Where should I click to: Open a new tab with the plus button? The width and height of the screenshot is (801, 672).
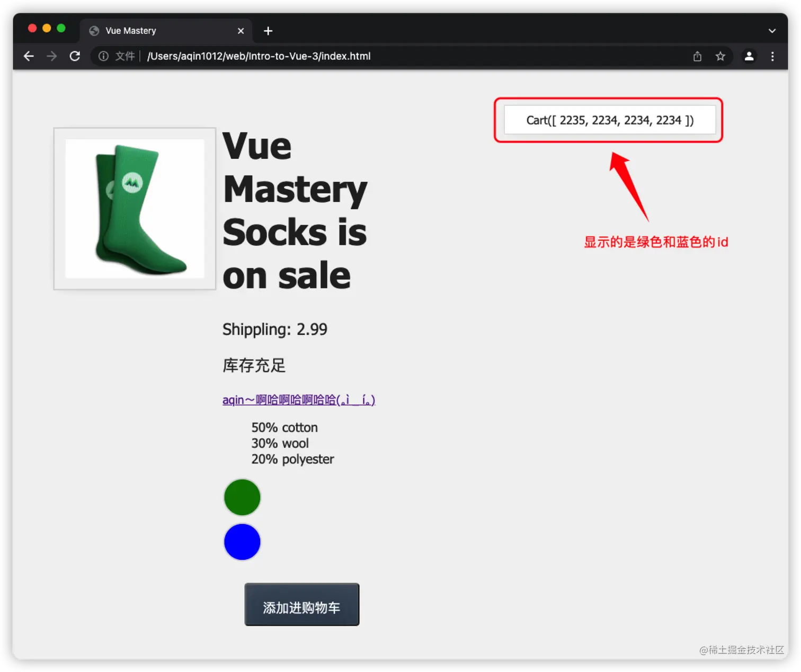pyautogui.click(x=268, y=31)
